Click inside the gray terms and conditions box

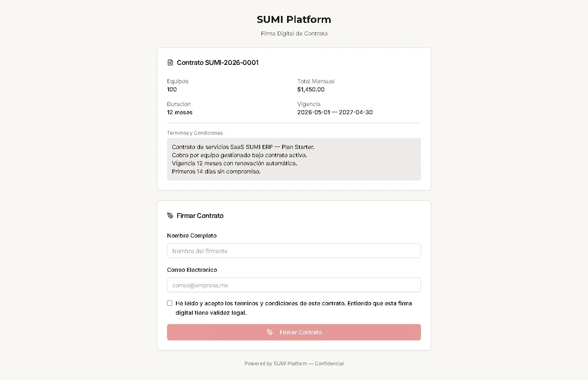click(x=294, y=159)
